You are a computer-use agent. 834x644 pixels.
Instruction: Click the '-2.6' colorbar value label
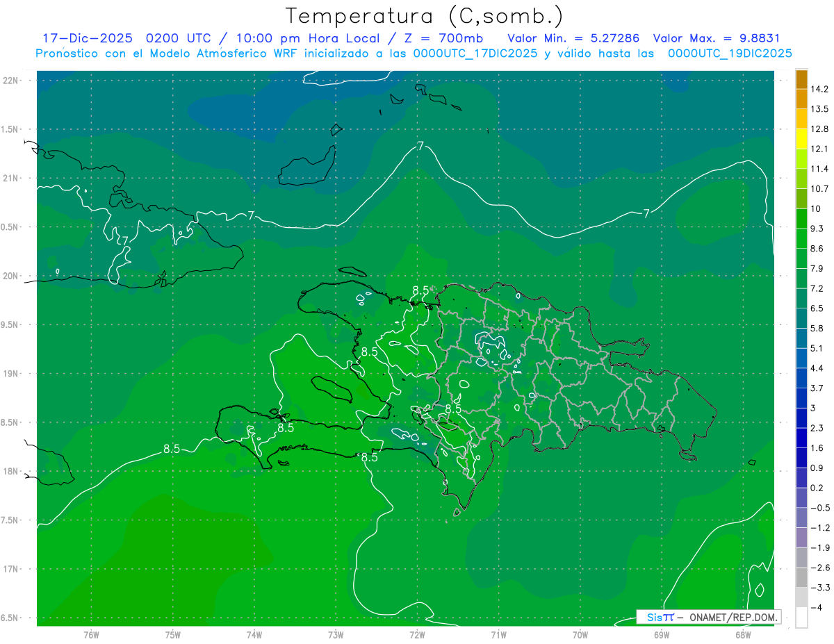[819, 568]
